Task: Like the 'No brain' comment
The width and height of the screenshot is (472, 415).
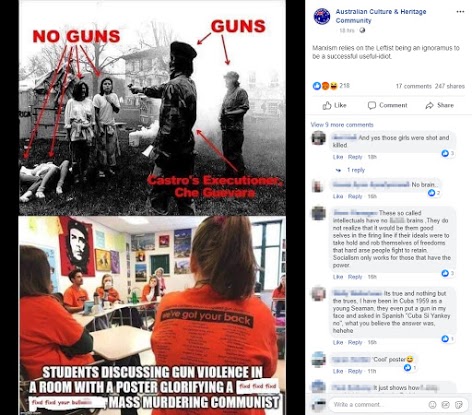Action: [338, 196]
